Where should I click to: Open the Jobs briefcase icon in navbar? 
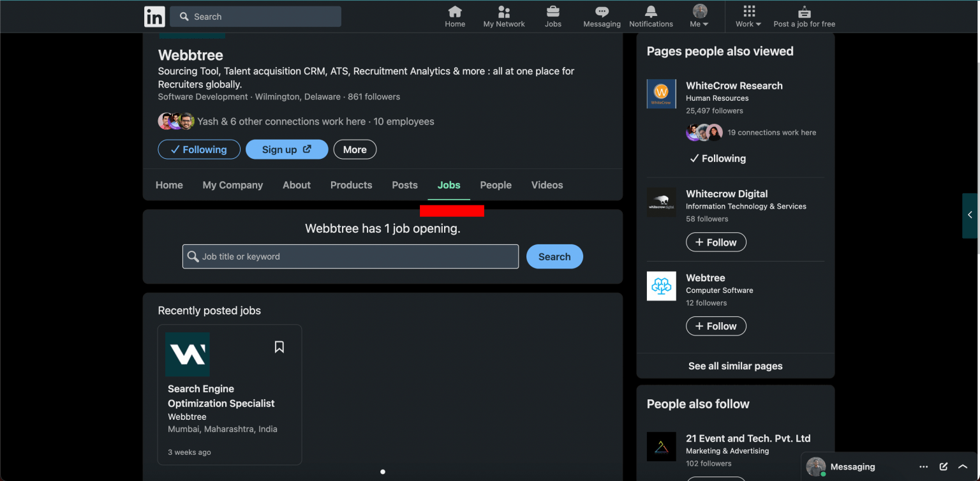click(x=553, y=11)
